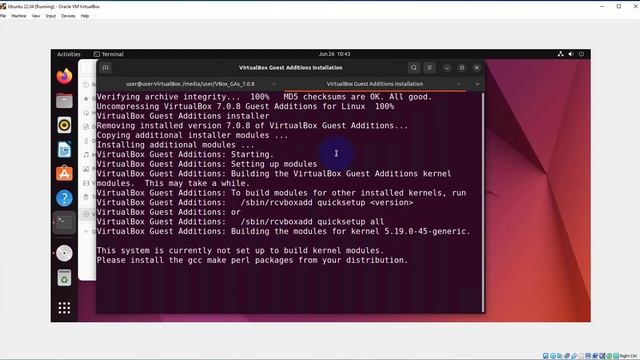Screen dimensions: 640x360
Task: Click the 'Copying additional installer modules' line
Action: (x=192, y=136)
